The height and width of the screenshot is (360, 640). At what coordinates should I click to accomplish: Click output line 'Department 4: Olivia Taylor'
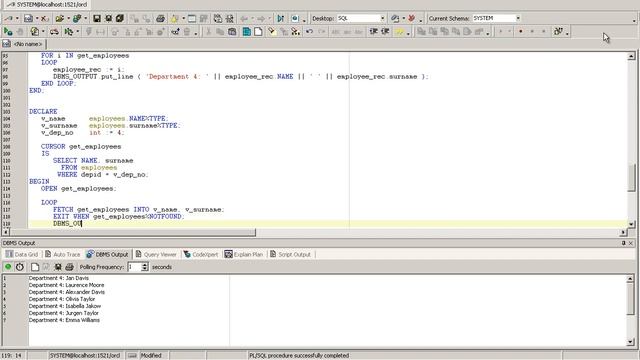tap(62, 299)
